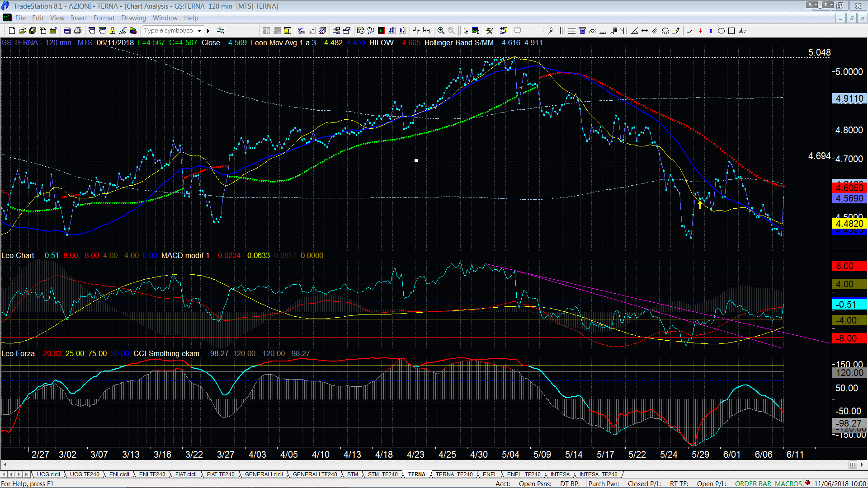Click first-tab navigation arrow
The width and height of the screenshot is (868, 488).
click(4, 474)
